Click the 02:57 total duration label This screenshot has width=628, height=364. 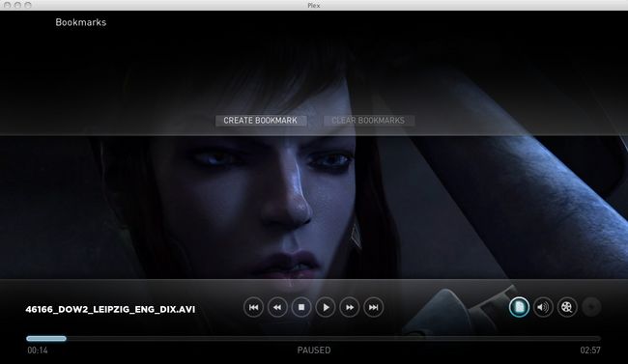590,350
